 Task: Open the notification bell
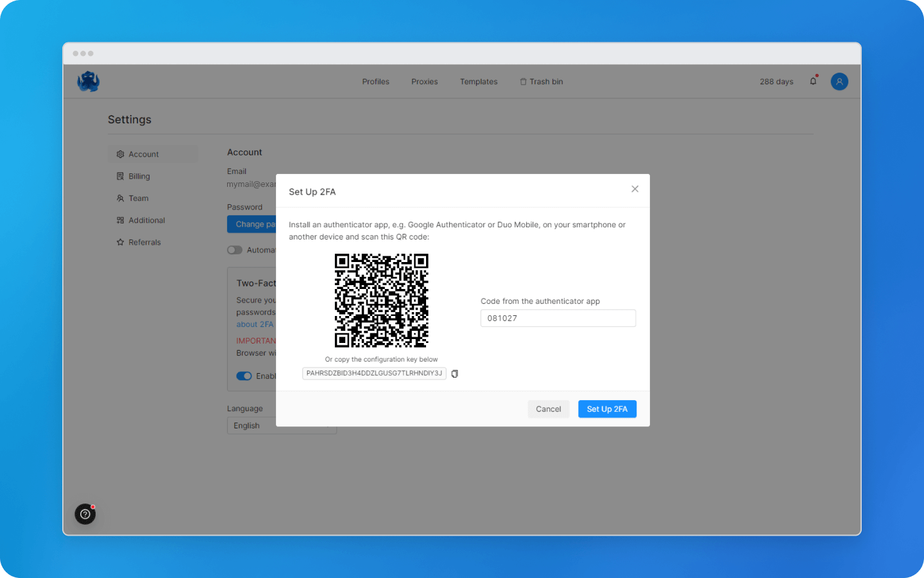[x=813, y=81]
